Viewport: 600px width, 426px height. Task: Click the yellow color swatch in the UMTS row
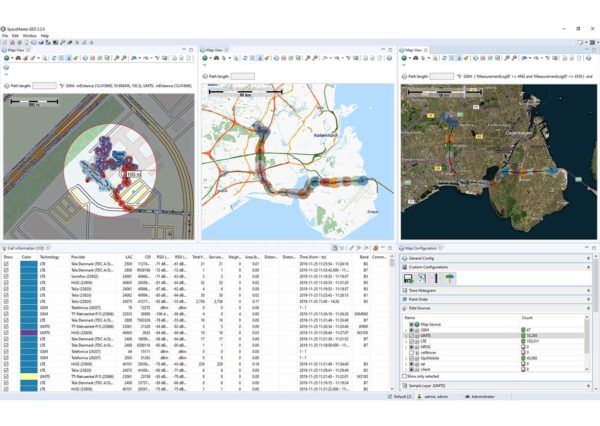click(x=28, y=377)
